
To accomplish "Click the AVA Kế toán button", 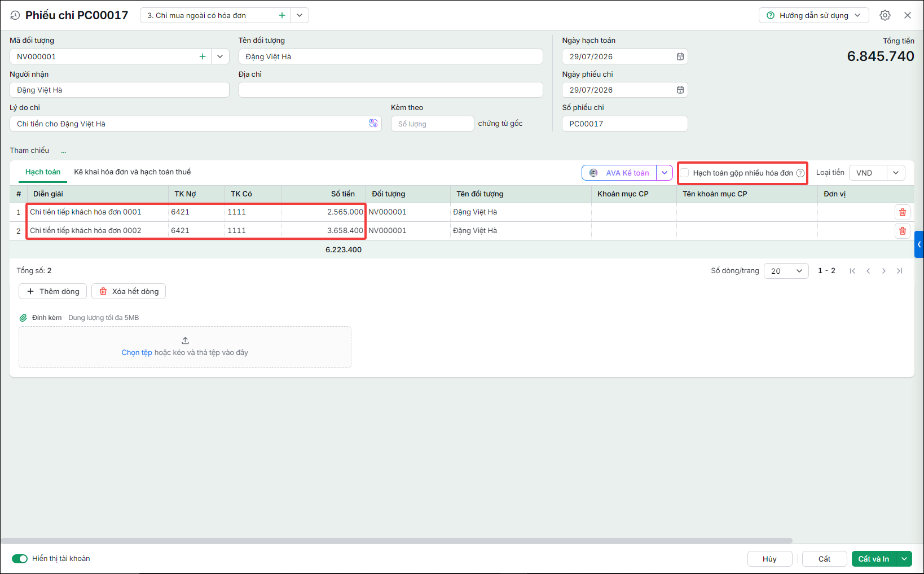I will click(619, 173).
